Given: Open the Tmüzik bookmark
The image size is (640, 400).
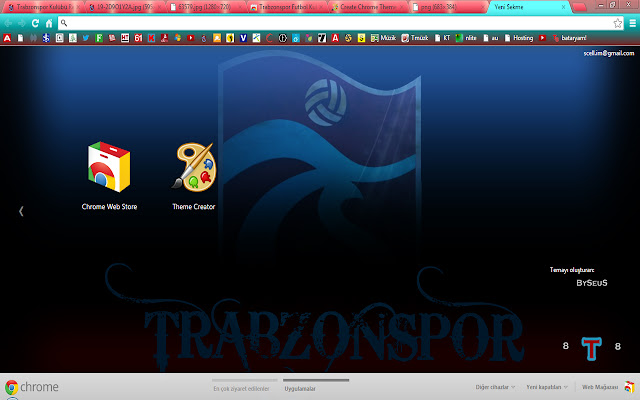Looking at the screenshot, I should pyautogui.click(x=415, y=38).
